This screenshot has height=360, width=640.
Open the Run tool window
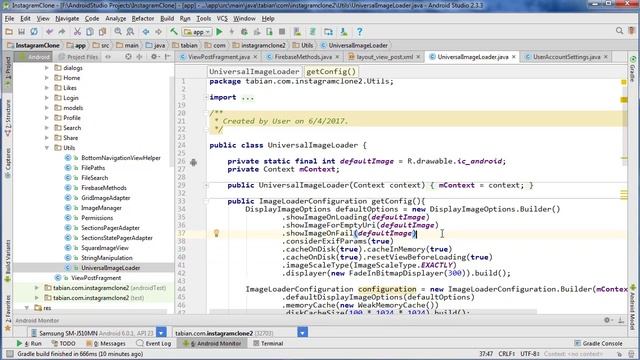click(29, 343)
